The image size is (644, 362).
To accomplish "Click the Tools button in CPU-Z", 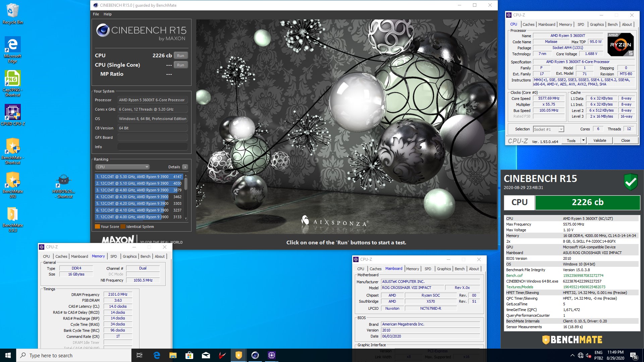I will (x=571, y=141).
